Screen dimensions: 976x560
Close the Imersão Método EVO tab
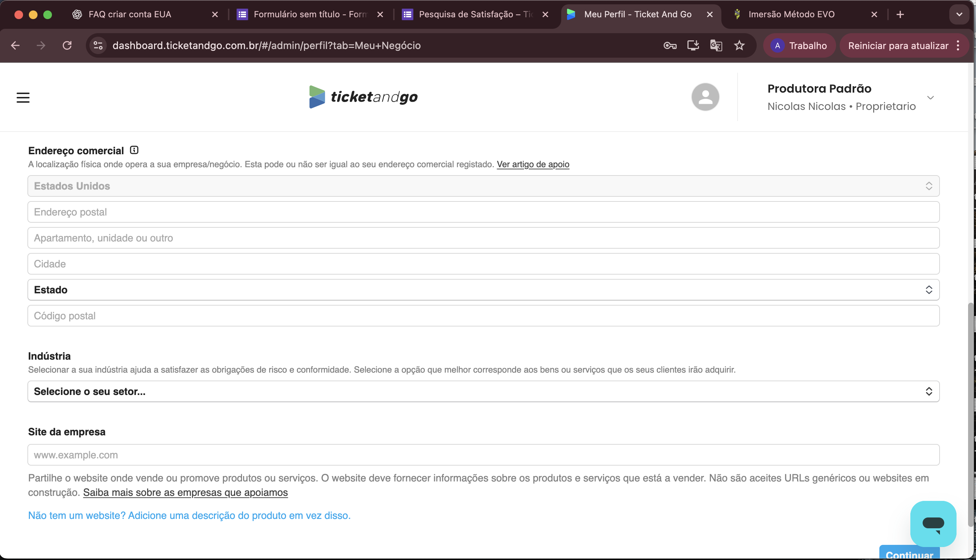[x=874, y=15]
